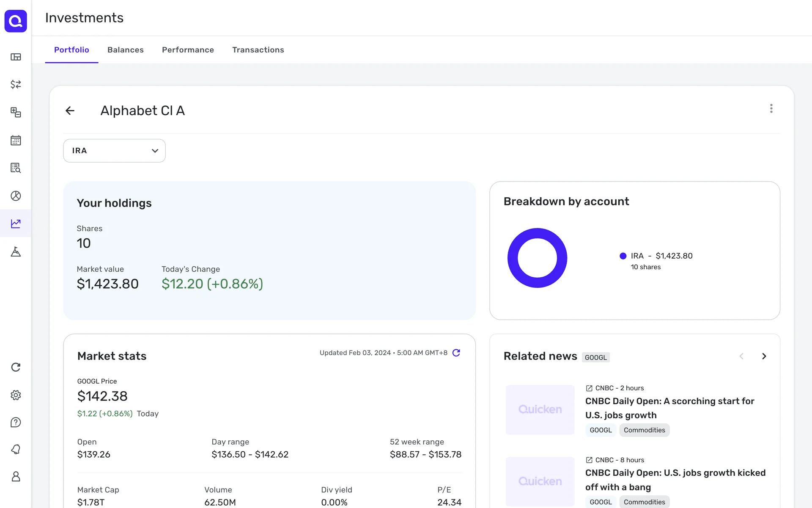The image size is (812, 508).
Task: Open the reports search sidebar icon
Action: pyautogui.click(x=16, y=168)
